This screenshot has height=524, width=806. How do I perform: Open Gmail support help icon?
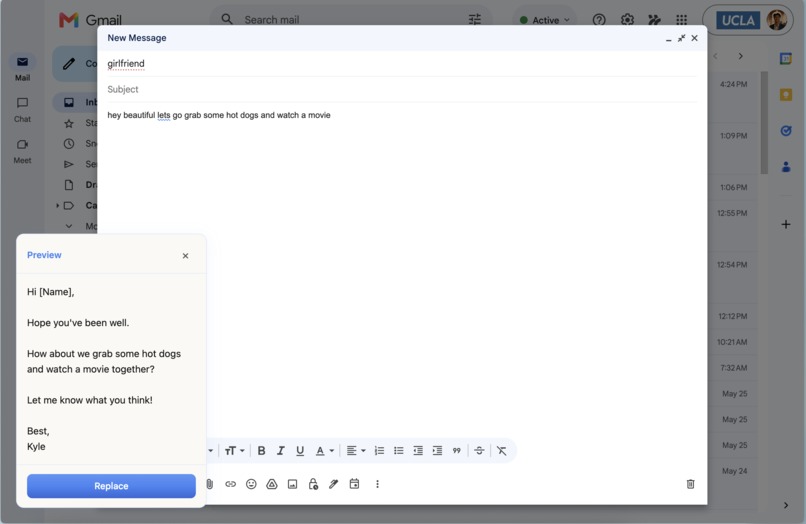pos(599,20)
